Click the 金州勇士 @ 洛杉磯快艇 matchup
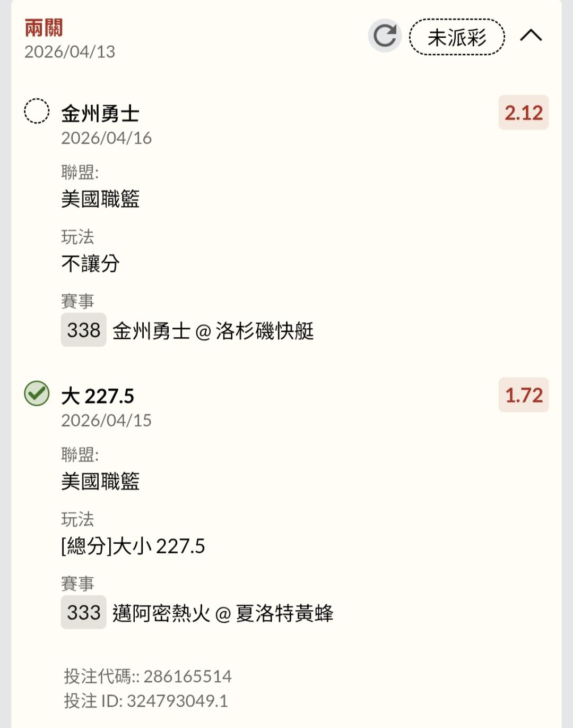 click(x=213, y=331)
